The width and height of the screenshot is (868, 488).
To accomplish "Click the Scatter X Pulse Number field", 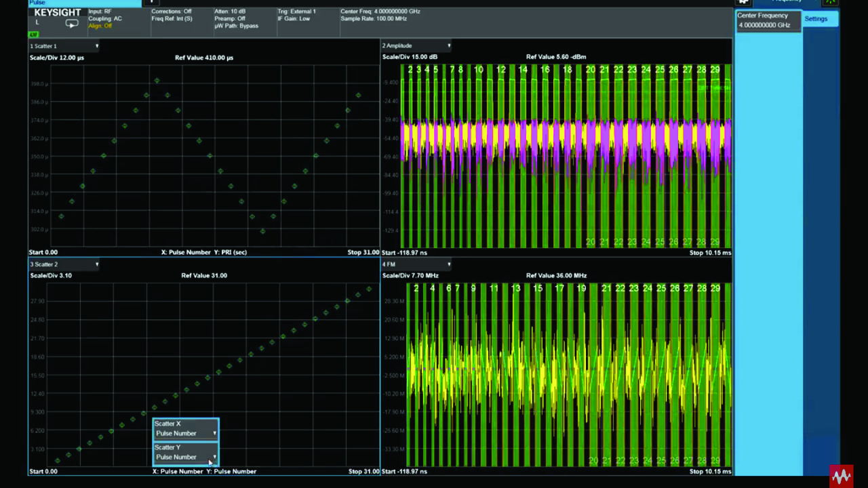I will pyautogui.click(x=184, y=432).
